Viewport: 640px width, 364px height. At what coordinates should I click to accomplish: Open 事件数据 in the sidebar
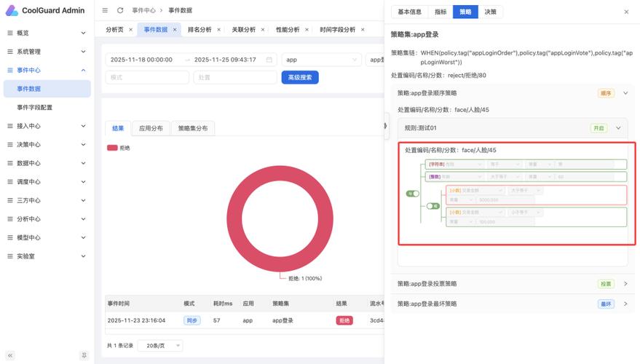[x=47, y=89]
